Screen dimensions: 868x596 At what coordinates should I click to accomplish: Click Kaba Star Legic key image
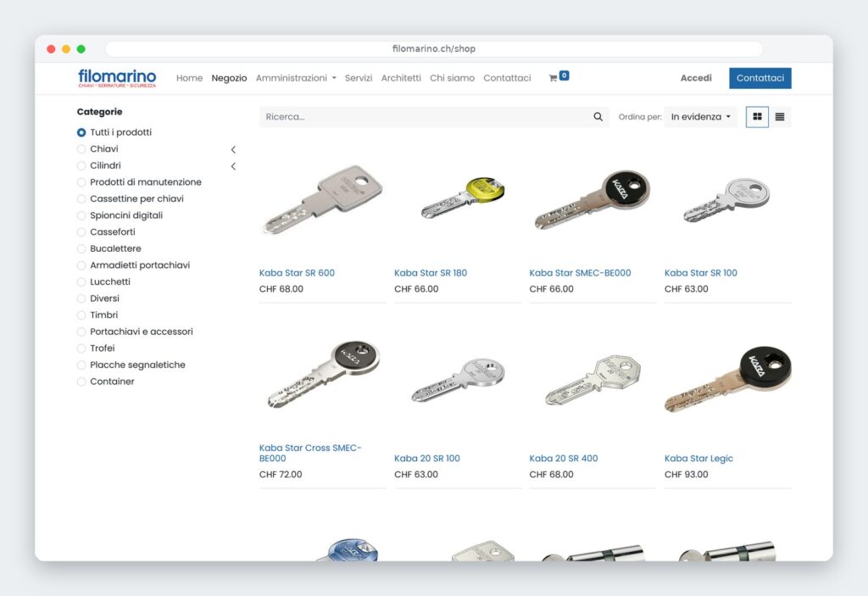pyautogui.click(x=728, y=380)
